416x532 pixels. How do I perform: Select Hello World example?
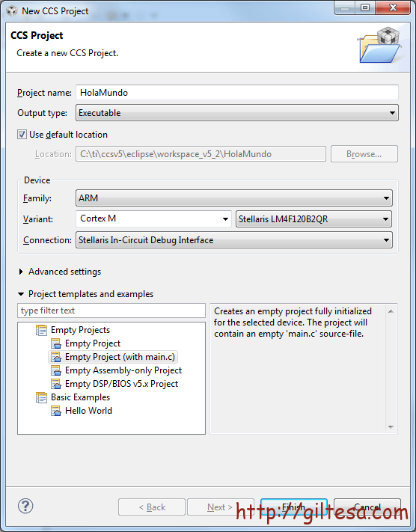click(88, 411)
